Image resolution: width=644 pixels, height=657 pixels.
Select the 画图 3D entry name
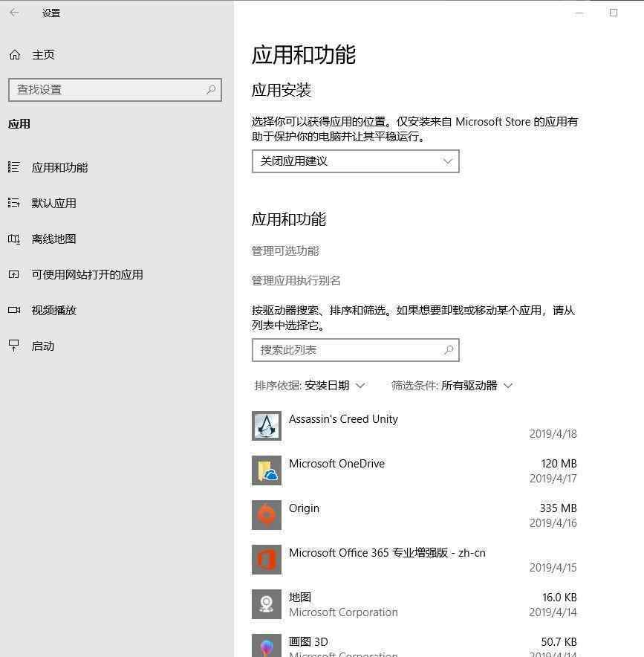point(308,642)
